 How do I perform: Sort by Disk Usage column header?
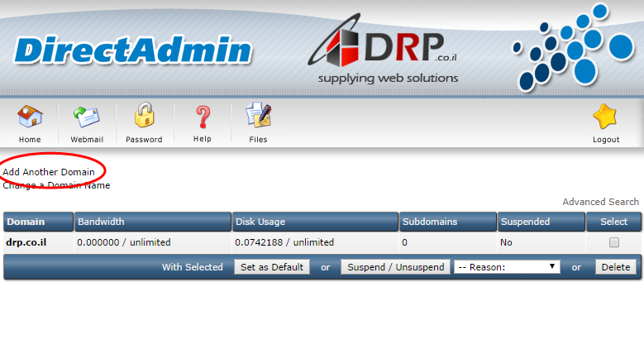(x=260, y=222)
